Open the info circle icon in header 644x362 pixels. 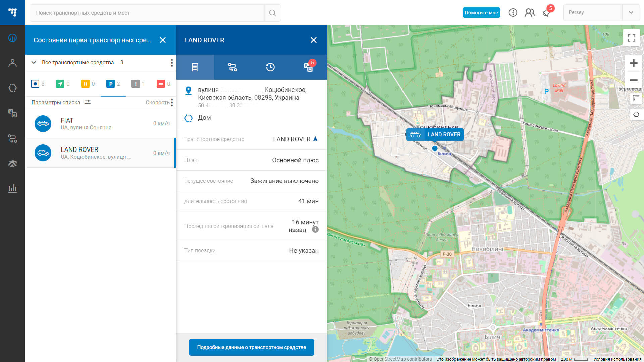tap(513, 13)
